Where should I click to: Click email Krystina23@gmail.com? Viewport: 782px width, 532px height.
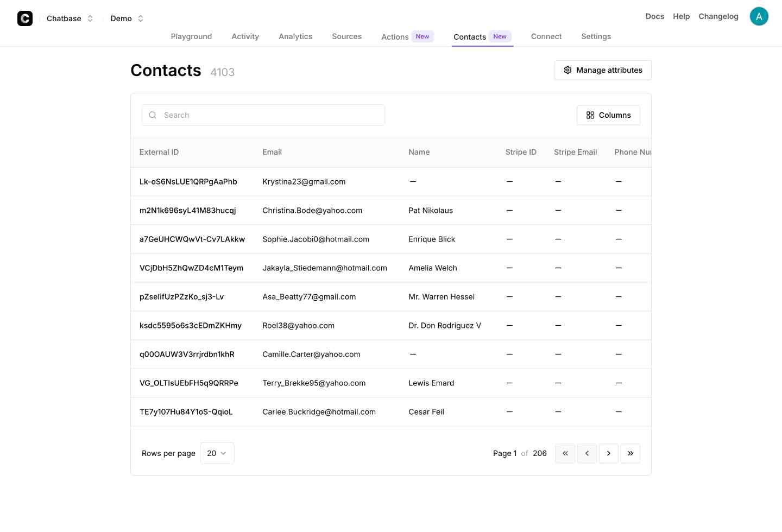(x=304, y=181)
